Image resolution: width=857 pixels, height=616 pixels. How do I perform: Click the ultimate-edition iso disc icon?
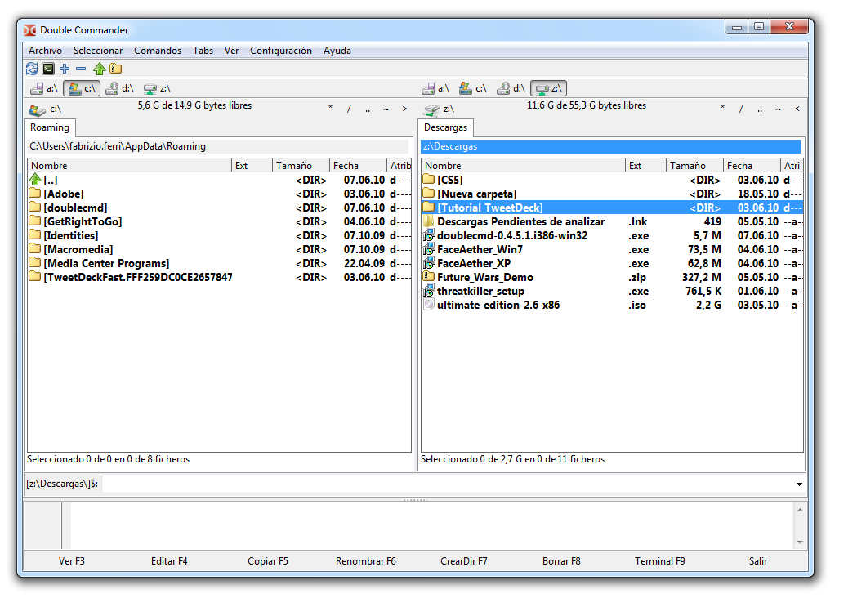[x=428, y=305]
